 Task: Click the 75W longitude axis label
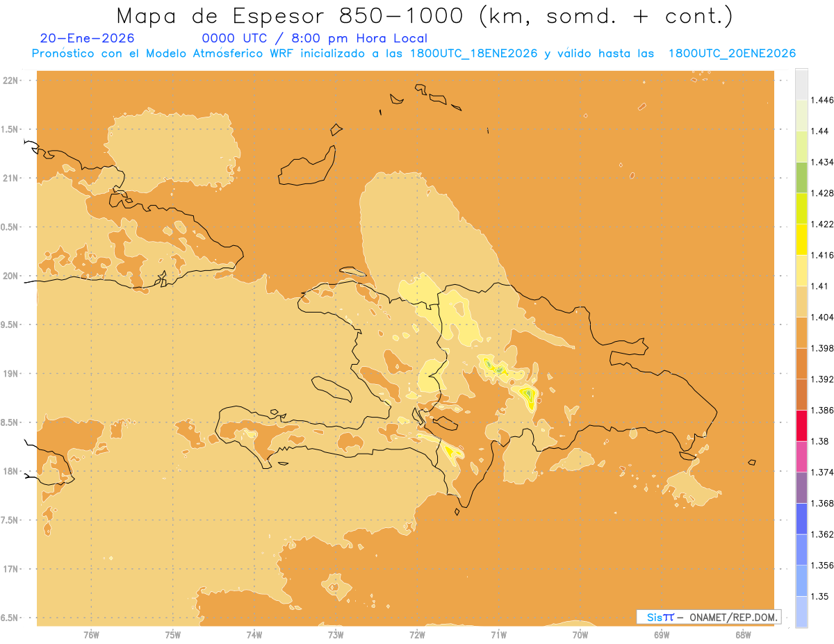pos(172,634)
